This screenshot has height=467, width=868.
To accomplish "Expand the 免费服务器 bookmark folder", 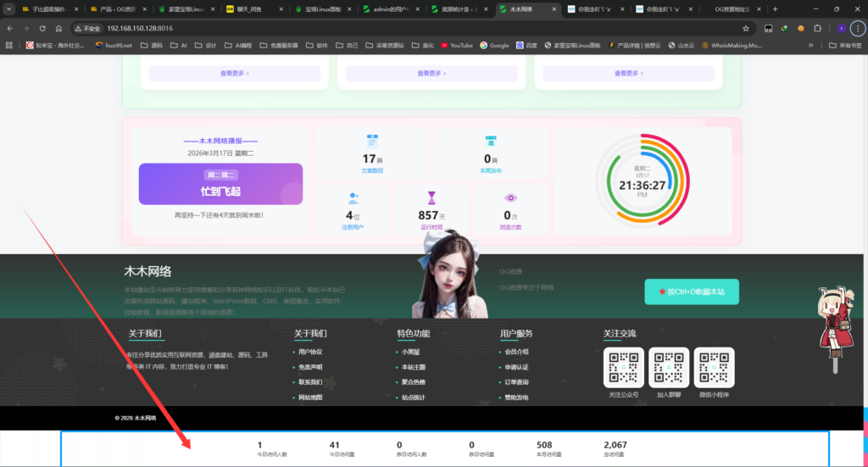I will [x=279, y=46].
